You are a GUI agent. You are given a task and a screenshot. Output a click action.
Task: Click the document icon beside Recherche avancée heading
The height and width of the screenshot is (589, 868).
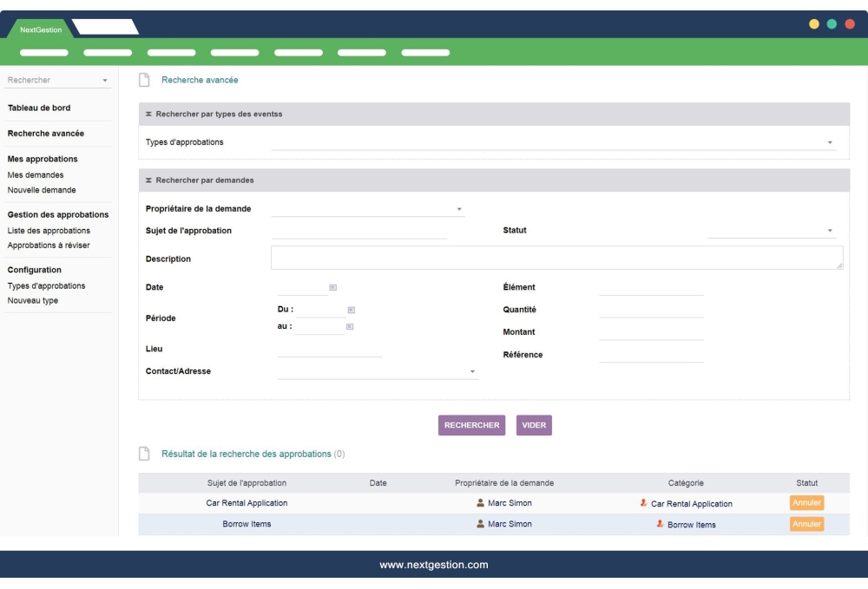(143, 79)
